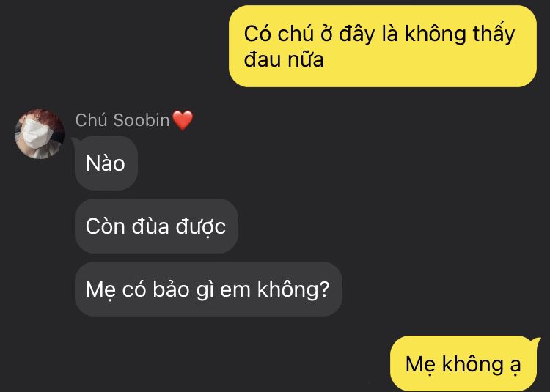Select the yellow "Có chú ở đây" message bubble
Screen dimensions: 550x392
(x=383, y=46)
